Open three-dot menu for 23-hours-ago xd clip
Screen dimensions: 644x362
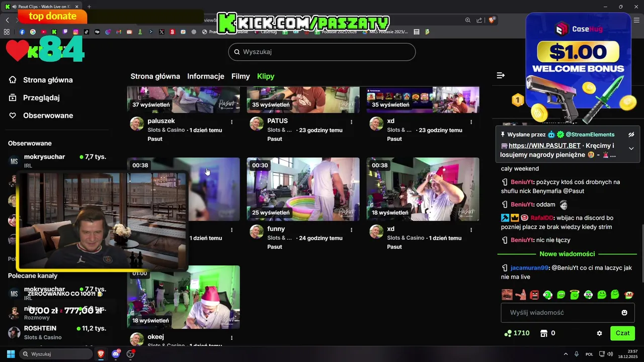[471, 122]
